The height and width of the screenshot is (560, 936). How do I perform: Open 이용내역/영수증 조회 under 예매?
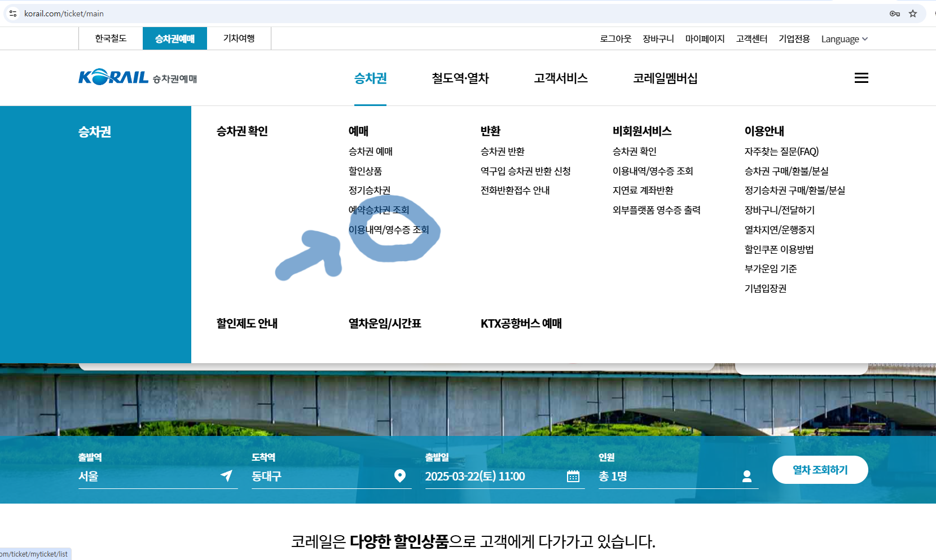click(x=389, y=230)
